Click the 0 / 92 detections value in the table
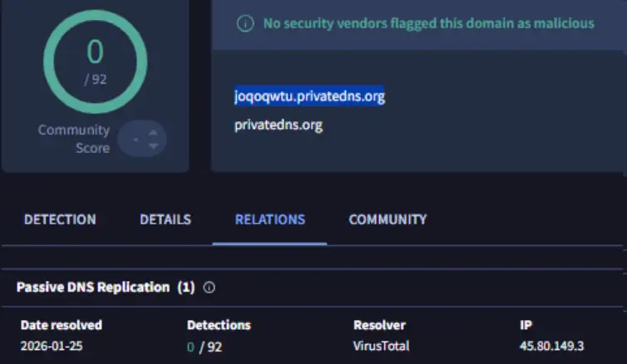This screenshot has width=627, height=364. pos(205,346)
